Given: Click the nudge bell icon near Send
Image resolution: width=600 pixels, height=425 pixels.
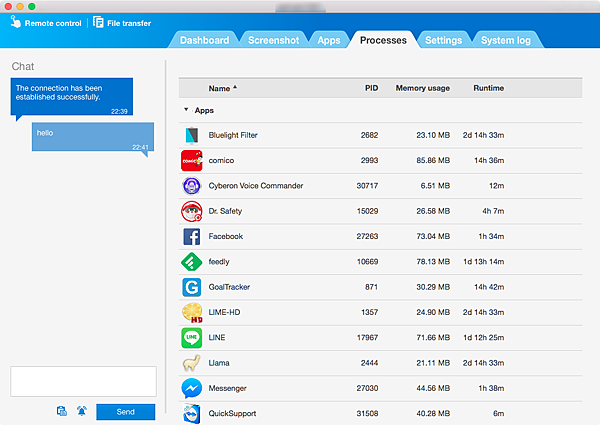Looking at the screenshot, I should (x=82, y=411).
